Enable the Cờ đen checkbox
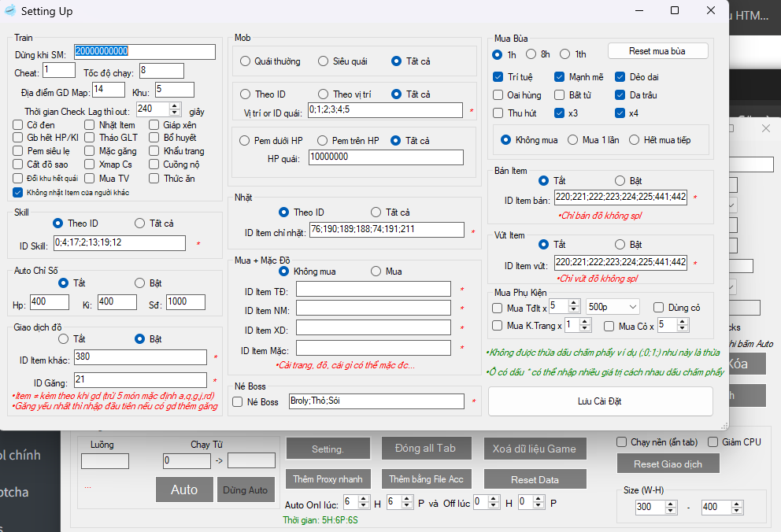The width and height of the screenshot is (781, 532). click(x=18, y=125)
